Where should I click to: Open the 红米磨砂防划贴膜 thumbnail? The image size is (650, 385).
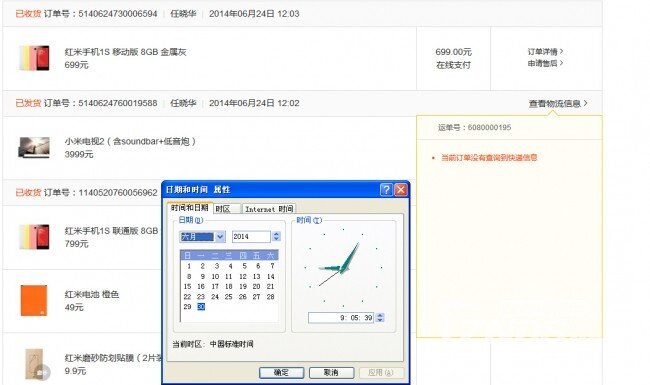(35, 365)
